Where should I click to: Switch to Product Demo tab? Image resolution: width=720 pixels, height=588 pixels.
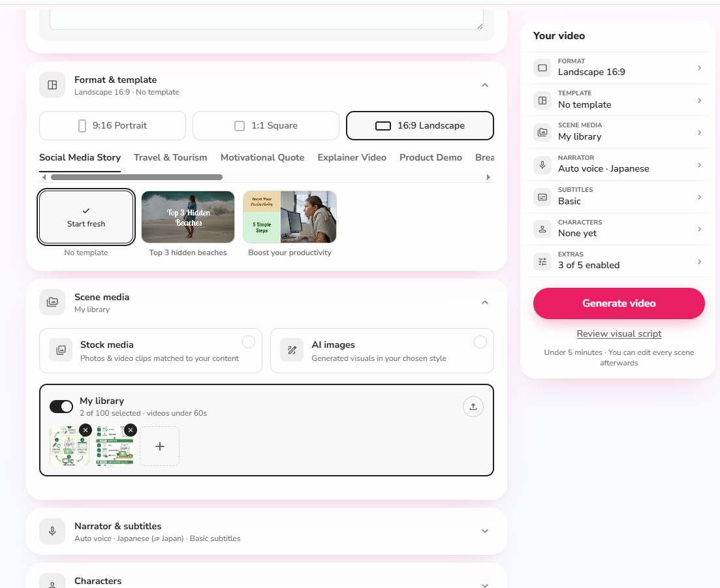(431, 157)
